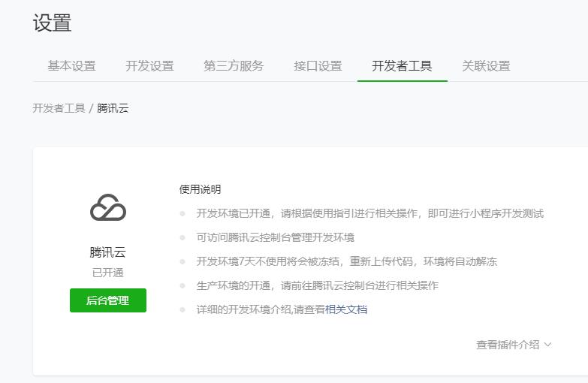Viewport: 588px width, 383px height.
Task: Navigate to 开发者工具 in breadcrumb
Action: click(59, 108)
